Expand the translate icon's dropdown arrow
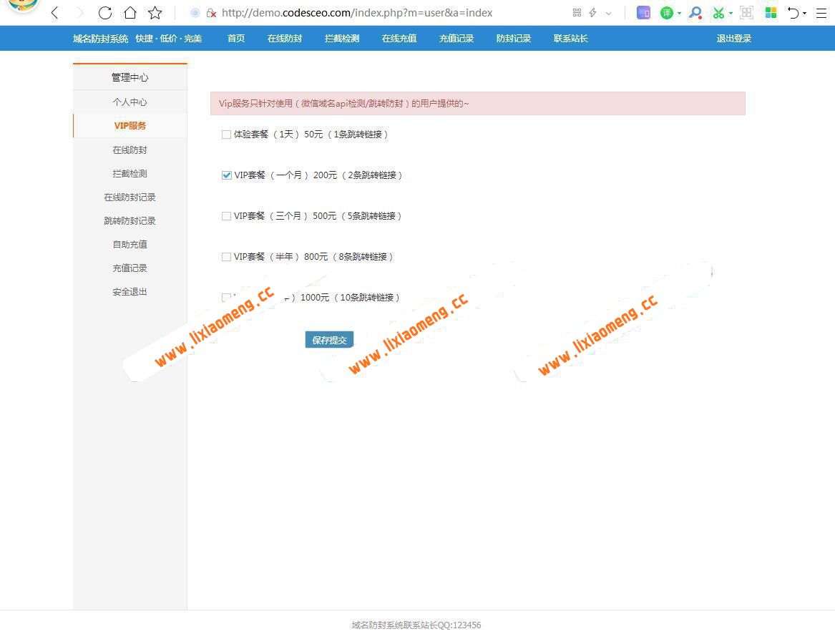835x644 pixels. click(679, 12)
